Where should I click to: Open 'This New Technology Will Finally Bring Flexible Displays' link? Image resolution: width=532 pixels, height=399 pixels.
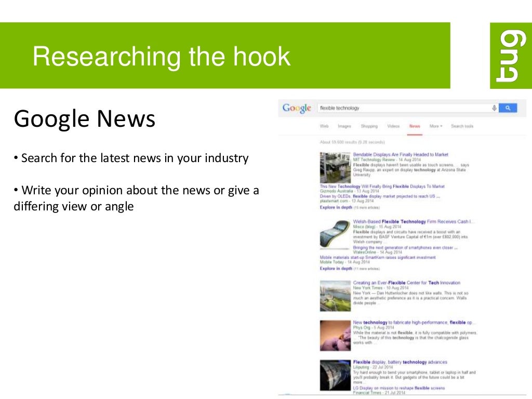click(x=382, y=187)
